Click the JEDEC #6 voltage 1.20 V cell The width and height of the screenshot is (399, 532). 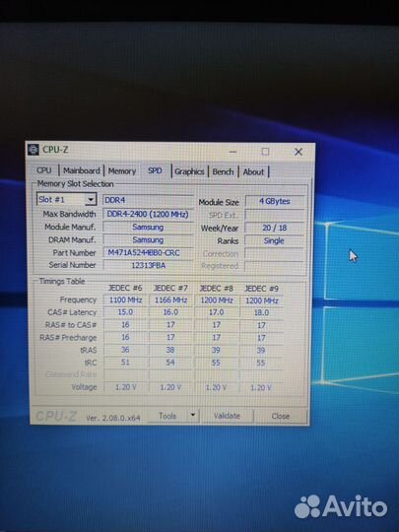pos(125,387)
